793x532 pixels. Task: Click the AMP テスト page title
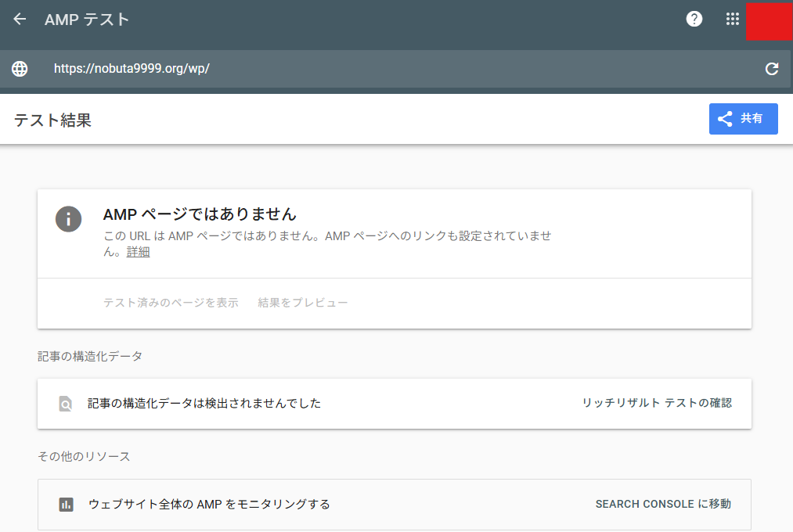coord(87,20)
